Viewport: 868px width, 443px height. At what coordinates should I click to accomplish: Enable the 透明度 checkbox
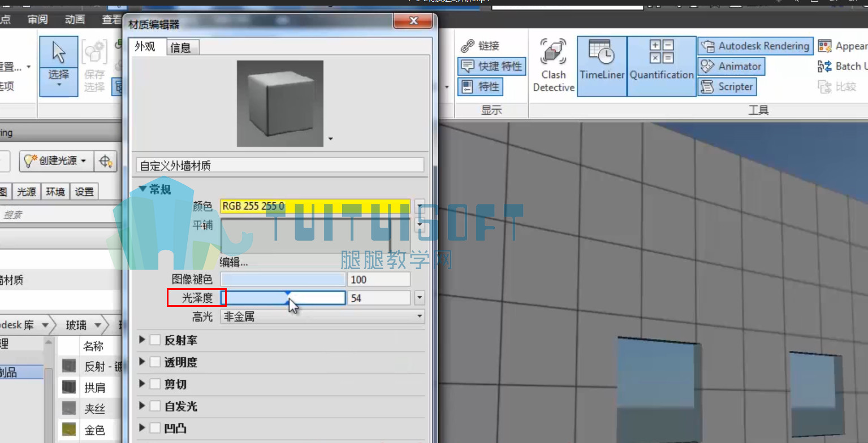[x=155, y=362]
